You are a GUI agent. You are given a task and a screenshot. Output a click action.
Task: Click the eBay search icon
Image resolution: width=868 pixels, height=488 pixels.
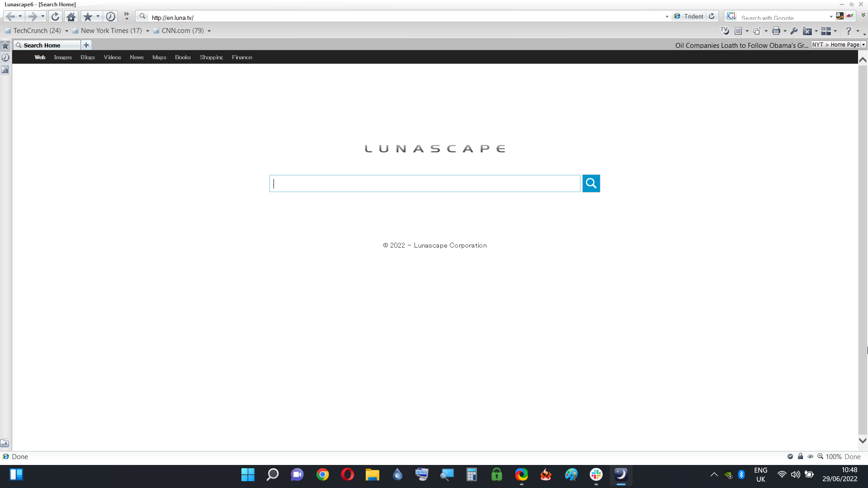(x=850, y=16)
